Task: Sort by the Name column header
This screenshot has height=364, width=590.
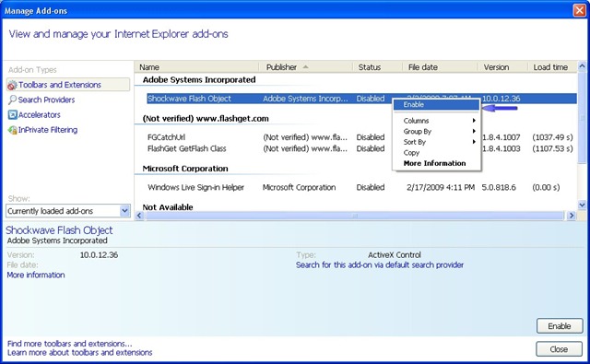Action: (196, 67)
